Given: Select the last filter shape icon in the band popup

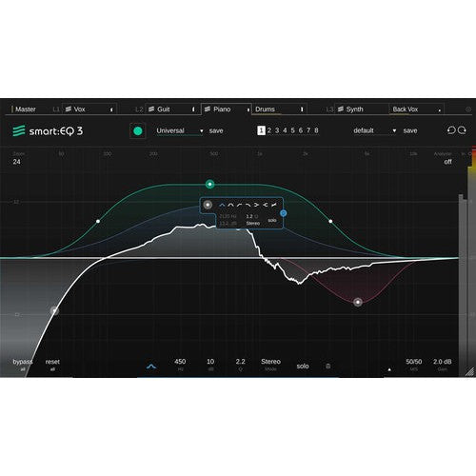Looking at the screenshot, I should 273,205.
